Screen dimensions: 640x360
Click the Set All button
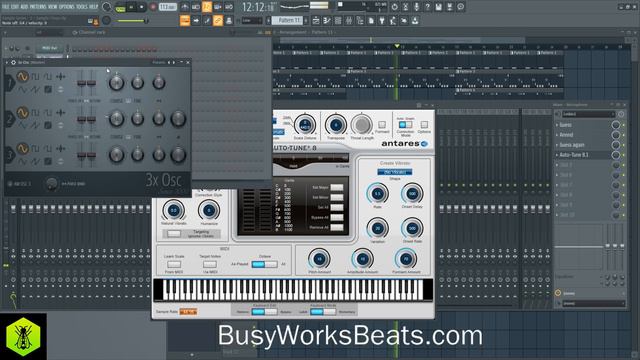tap(337, 207)
